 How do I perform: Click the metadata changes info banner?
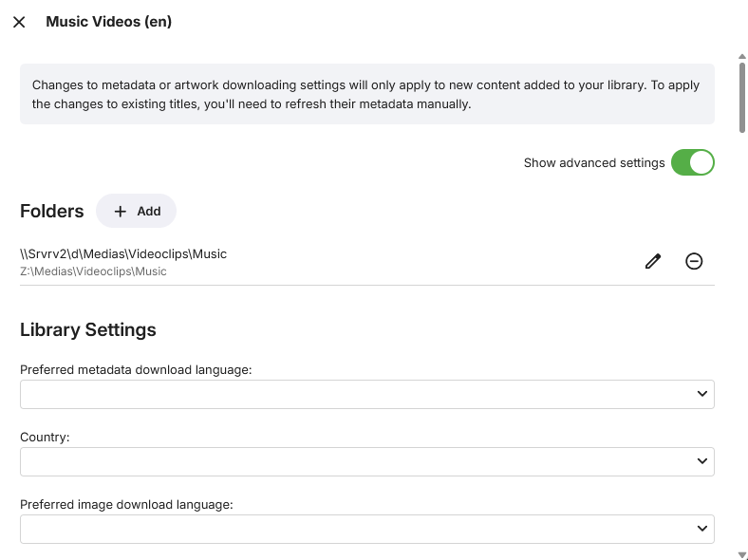(x=366, y=94)
